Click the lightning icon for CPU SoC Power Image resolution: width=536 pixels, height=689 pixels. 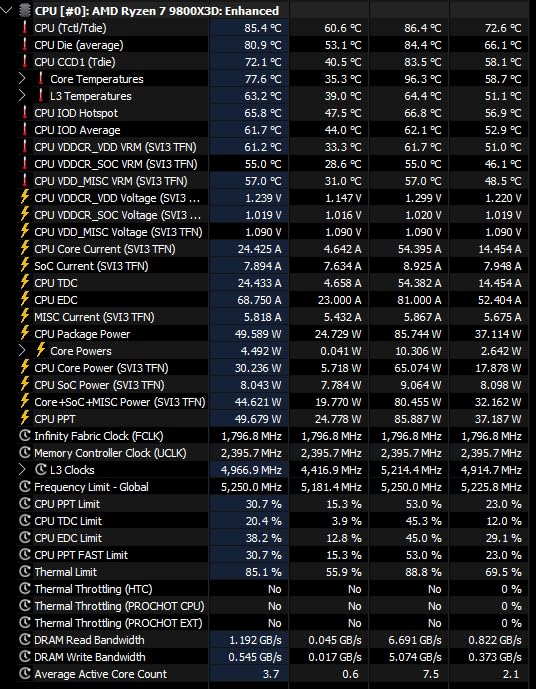point(25,385)
